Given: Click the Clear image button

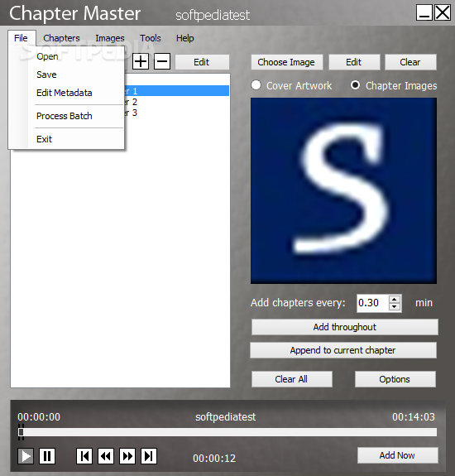Looking at the screenshot, I should tap(410, 62).
